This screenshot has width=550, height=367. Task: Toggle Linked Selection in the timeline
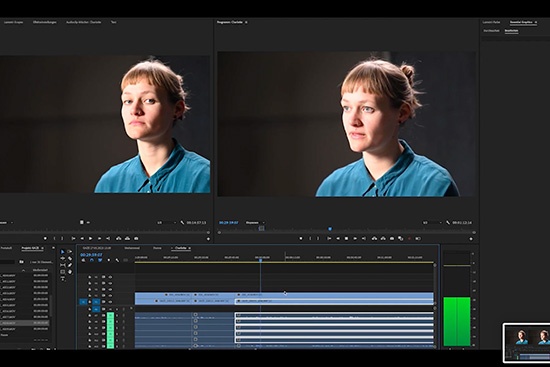(100, 260)
